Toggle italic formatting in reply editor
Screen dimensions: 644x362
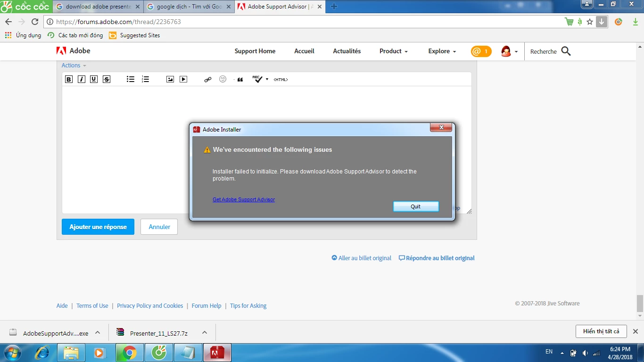tap(82, 79)
